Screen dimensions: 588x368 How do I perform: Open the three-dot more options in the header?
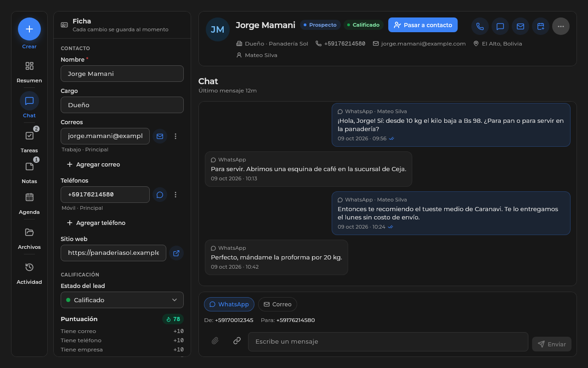[x=561, y=26]
